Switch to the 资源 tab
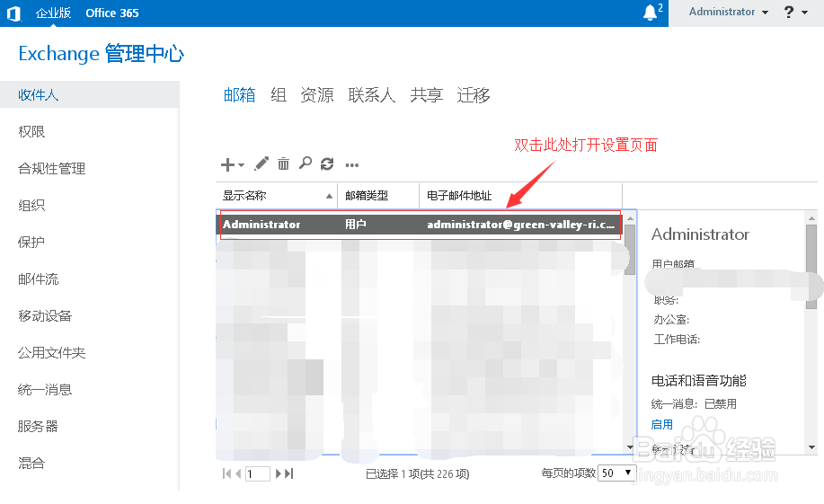The image size is (824, 504). (317, 94)
